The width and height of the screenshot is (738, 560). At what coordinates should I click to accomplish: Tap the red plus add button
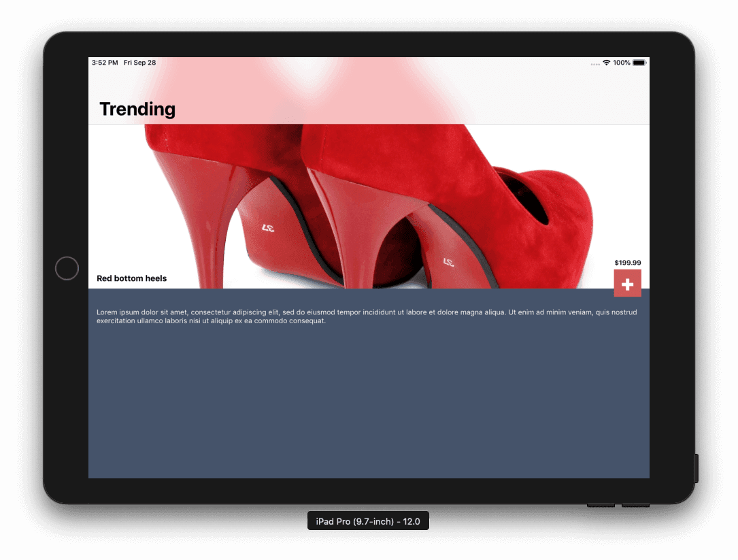coord(627,284)
